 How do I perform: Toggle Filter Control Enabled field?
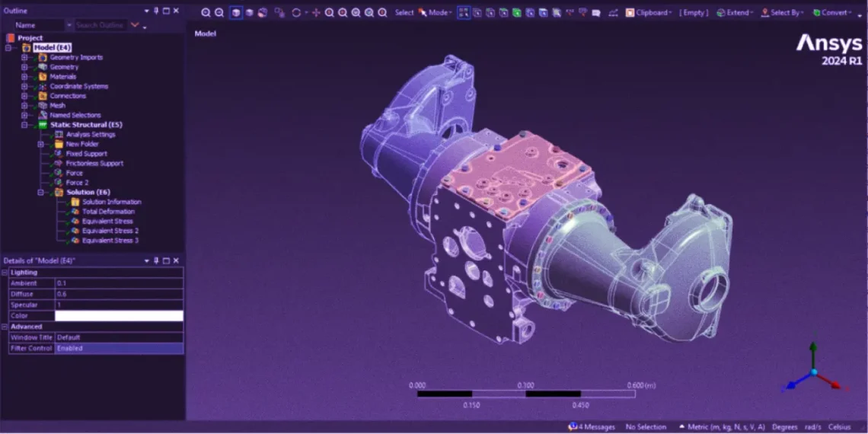118,348
